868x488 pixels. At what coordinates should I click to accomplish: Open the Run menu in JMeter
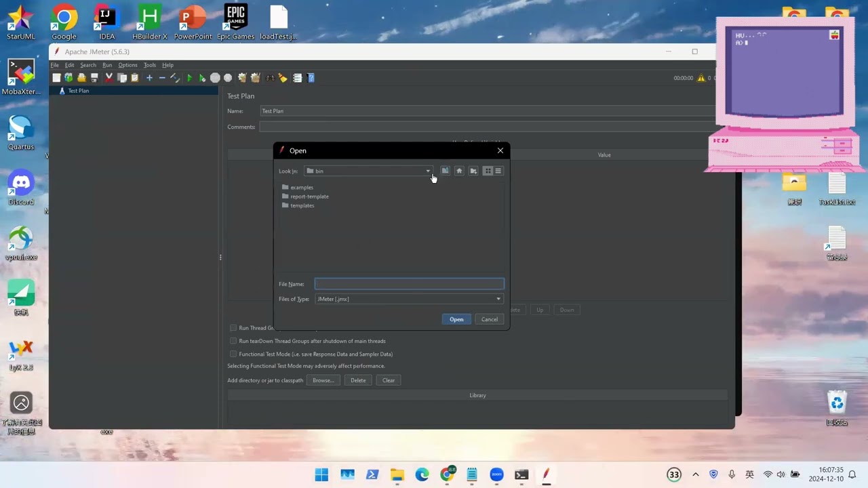point(107,65)
